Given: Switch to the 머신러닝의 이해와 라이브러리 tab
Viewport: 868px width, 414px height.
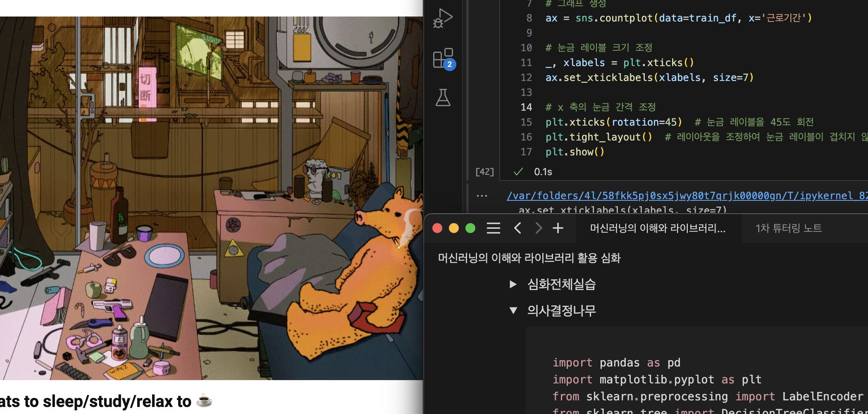Looking at the screenshot, I should point(658,228).
